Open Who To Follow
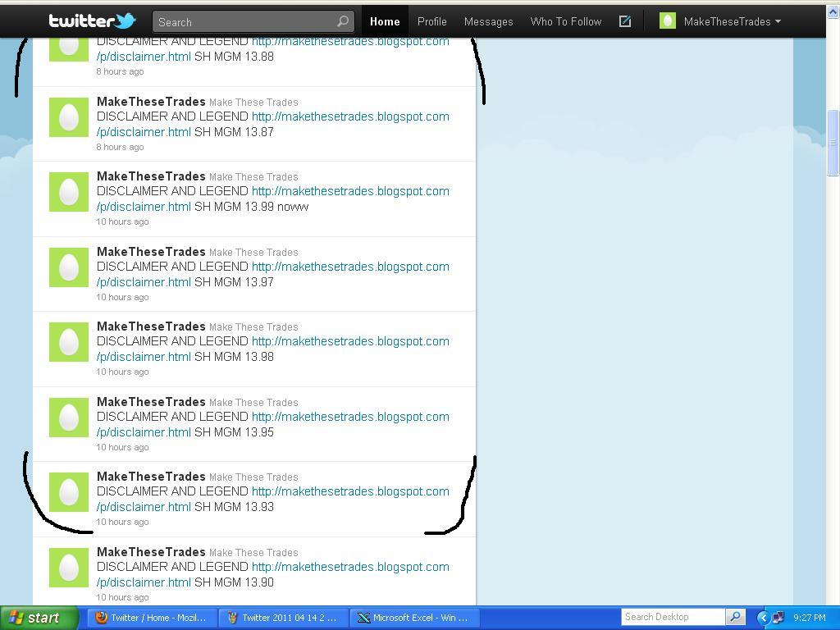The width and height of the screenshot is (840, 630). tap(566, 21)
